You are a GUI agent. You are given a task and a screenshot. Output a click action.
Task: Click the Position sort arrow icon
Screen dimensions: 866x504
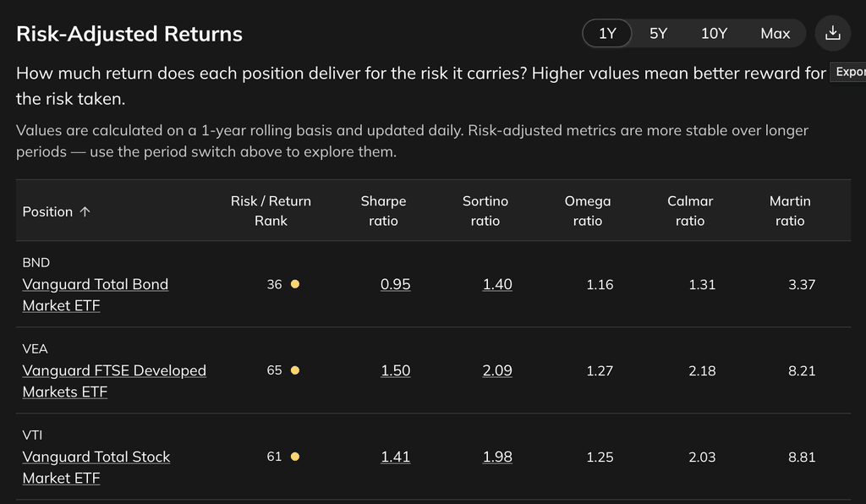click(85, 211)
